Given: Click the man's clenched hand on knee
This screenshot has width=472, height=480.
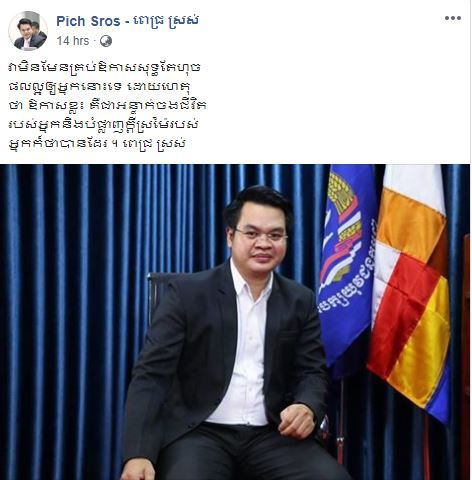Looking at the screenshot, I should 297,421.
